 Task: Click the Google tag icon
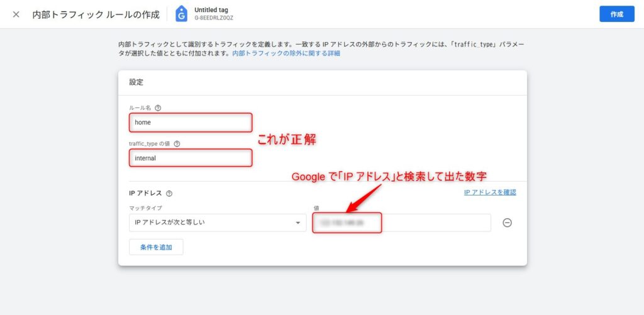(181, 14)
